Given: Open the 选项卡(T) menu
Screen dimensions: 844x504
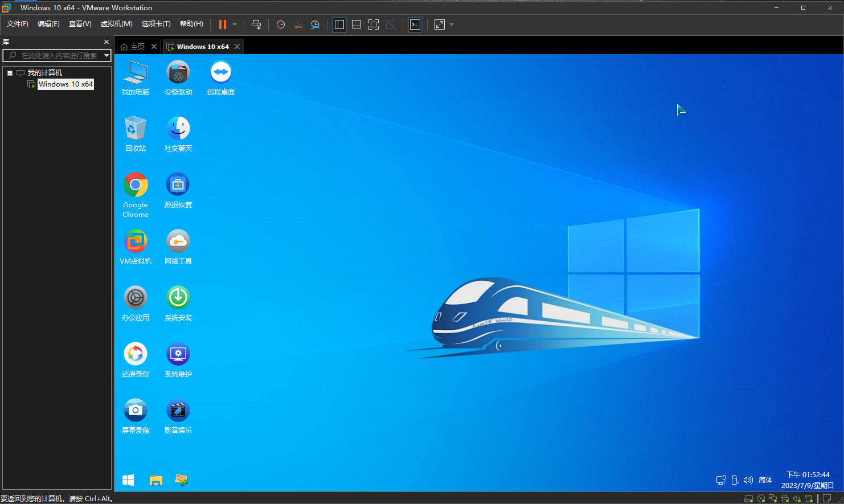Looking at the screenshot, I should [156, 24].
